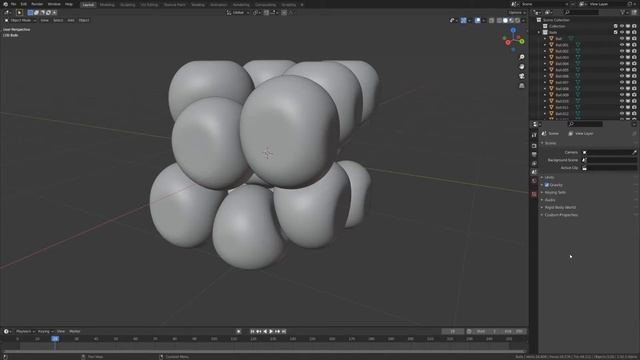The width and height of the screenshot is (640, 360).
Task: Disable Ball.003 in renders via camera icon
Action: 634,58
